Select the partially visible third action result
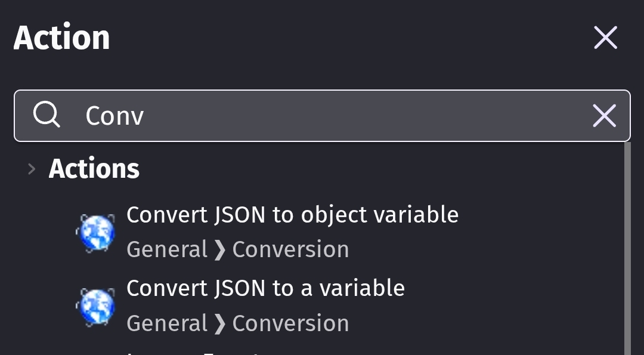 197,351
